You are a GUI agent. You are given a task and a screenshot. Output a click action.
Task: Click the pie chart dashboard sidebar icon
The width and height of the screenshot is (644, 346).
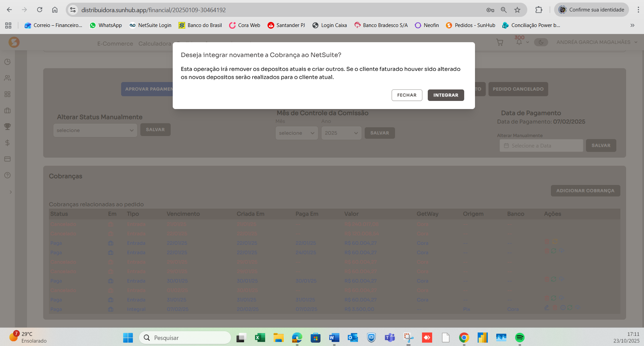pos(7,62)
